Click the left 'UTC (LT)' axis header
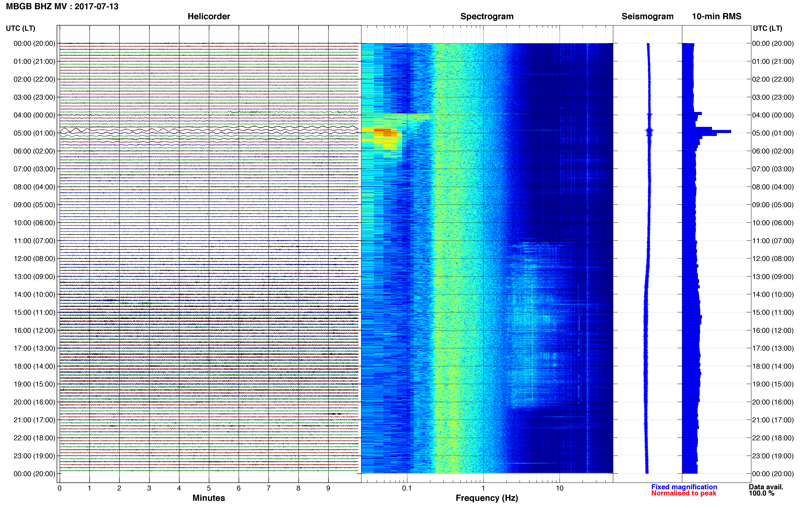The width and height of the screenshot is (812, 508). click(x=21, y=28)
